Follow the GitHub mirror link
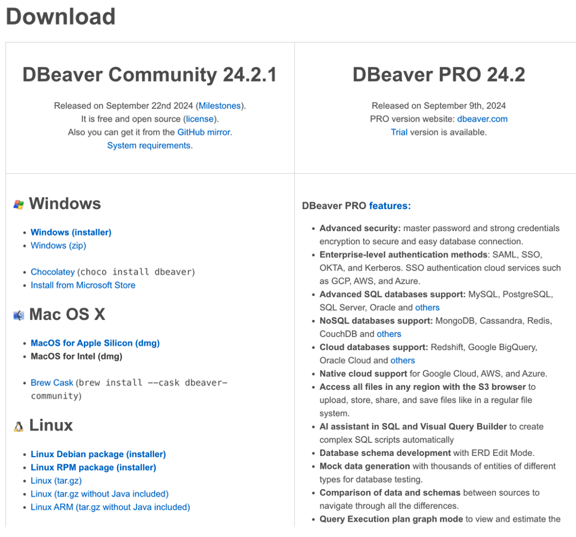576x537 pixels. [x=204, y=132]
